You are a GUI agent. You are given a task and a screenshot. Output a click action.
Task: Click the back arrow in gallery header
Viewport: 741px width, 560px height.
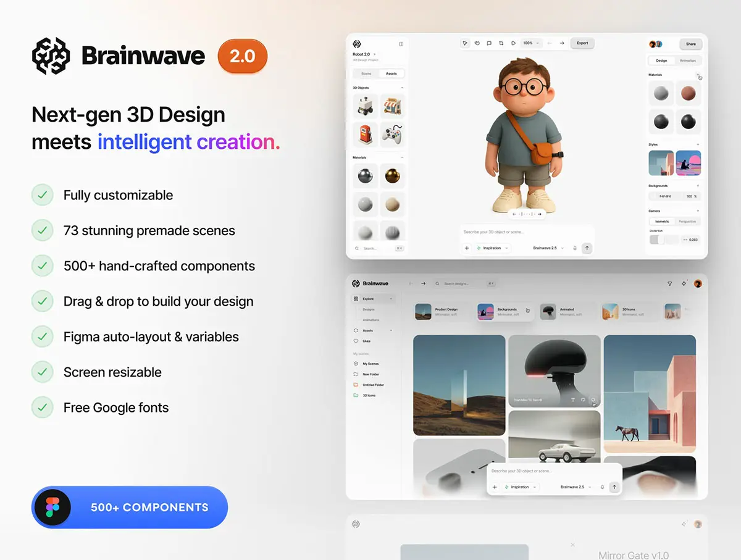pos(411,284)
